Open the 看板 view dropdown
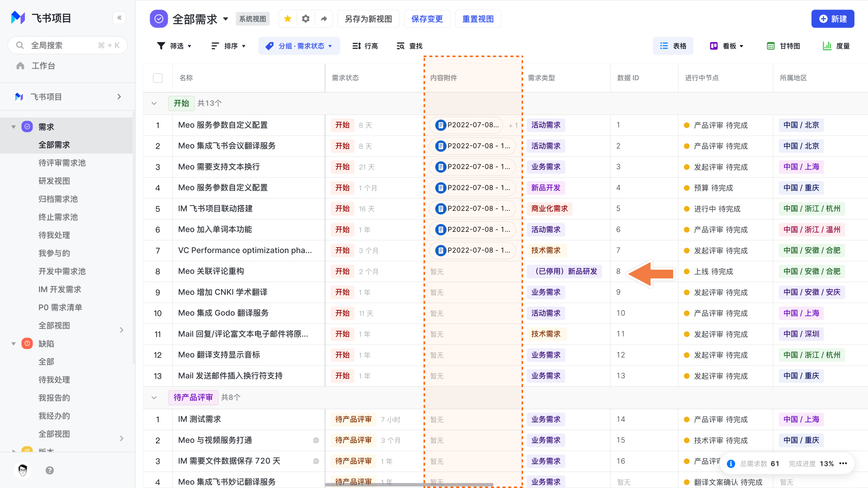The height and width of the screenshot is (488, 868). (x=727, y=46)
